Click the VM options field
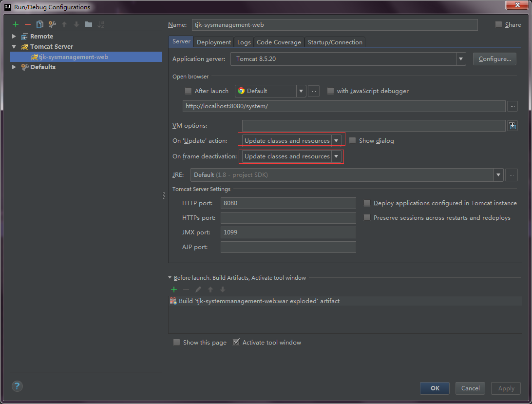The width and height of the screenshot is (532, 404). point(374,126)
